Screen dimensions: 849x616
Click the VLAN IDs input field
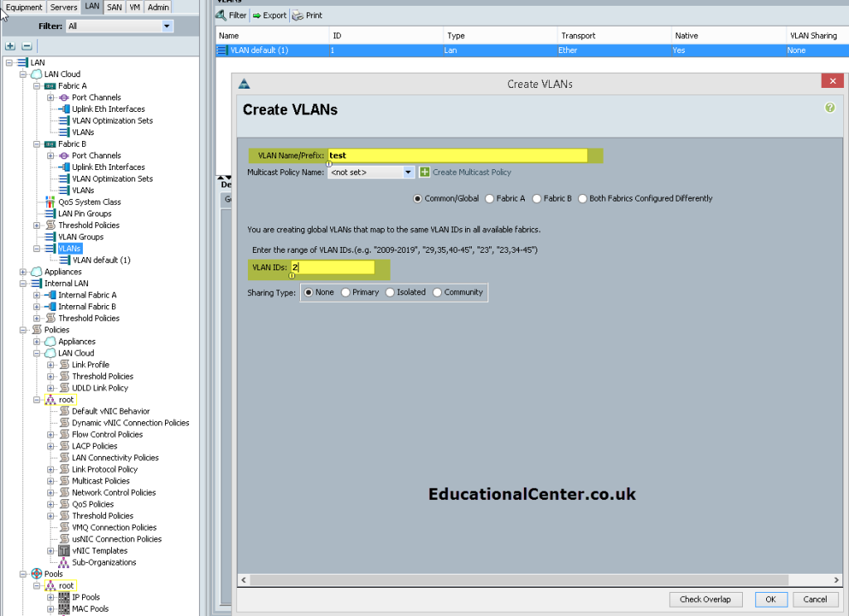pyautogui.click(x=332, y=268)
